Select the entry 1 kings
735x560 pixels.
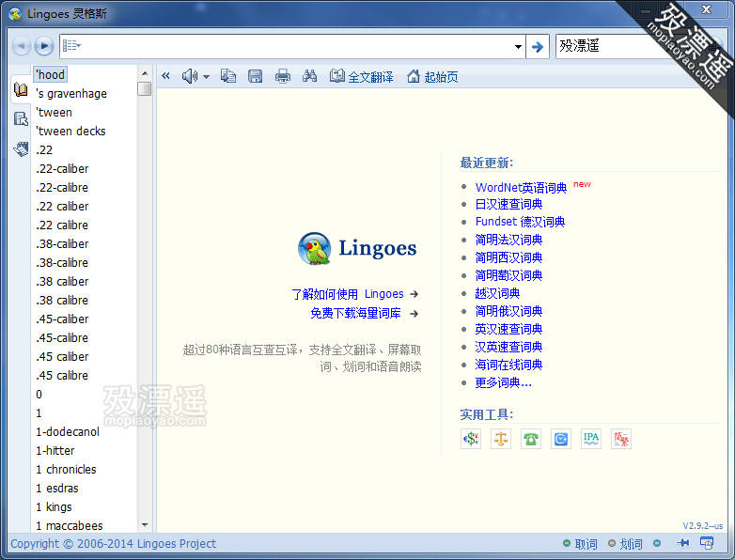(54, 507)
